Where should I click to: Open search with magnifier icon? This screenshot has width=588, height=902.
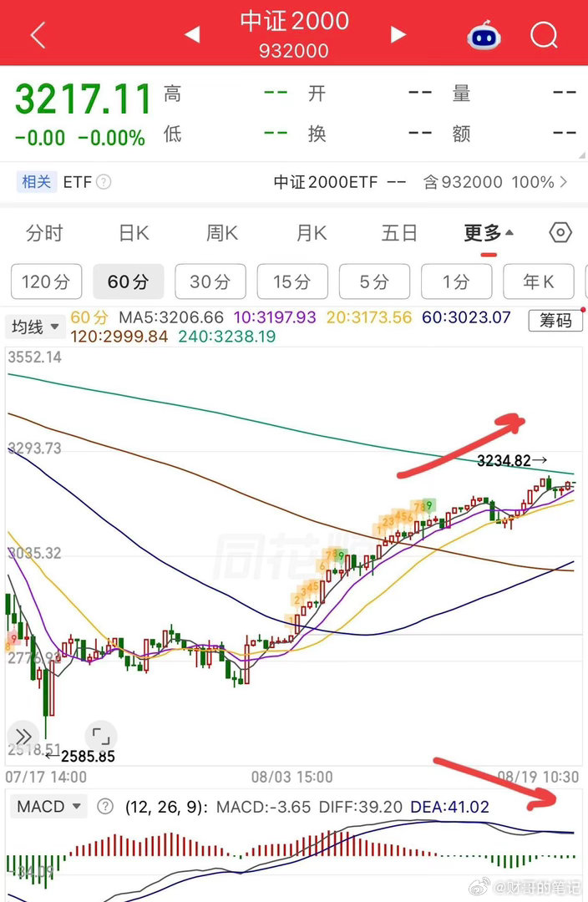[x=544, y=35]
